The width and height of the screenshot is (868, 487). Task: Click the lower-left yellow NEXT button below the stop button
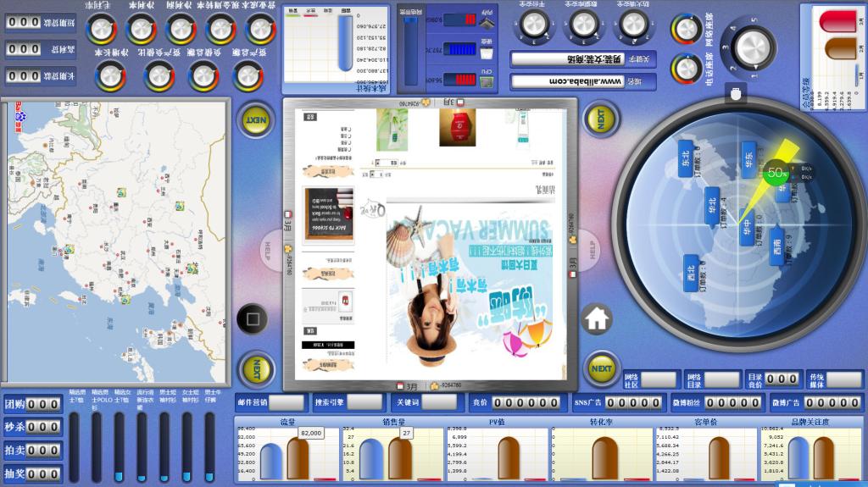point(256,369)
